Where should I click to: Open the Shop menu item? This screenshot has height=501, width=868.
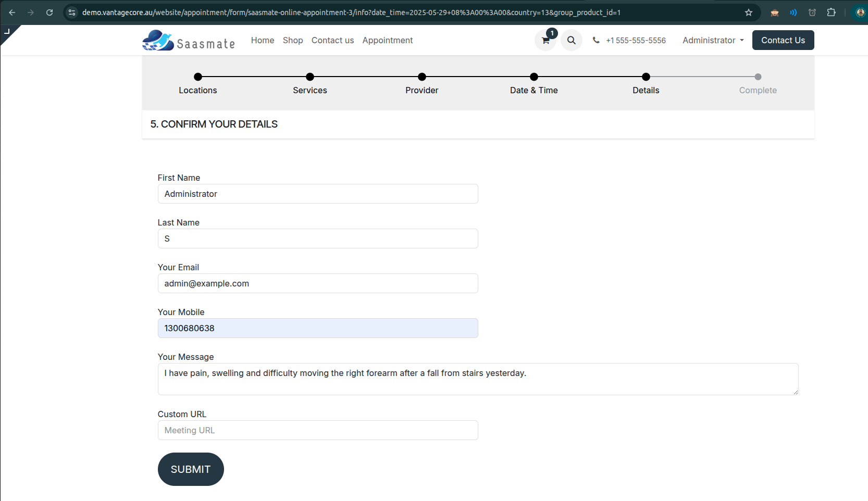pyautogui.click(x=292, y=41)
